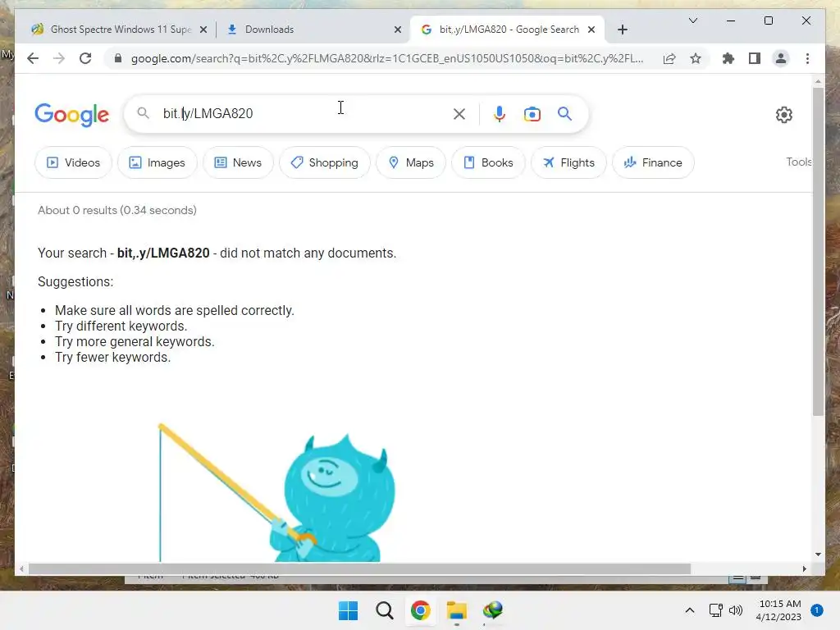Share this page from the address bar
Viewport: 840px width, 630px height.
pos(669,58)
